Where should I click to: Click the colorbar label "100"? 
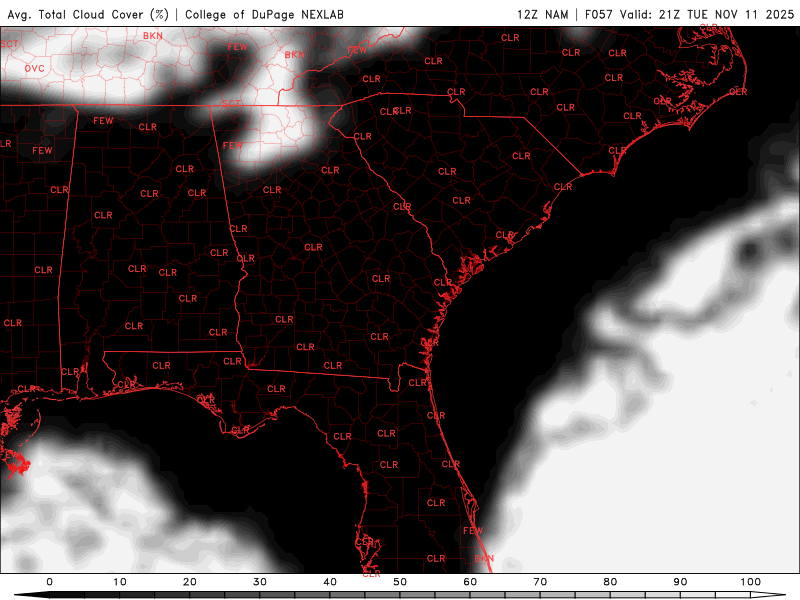coord(751,582)
